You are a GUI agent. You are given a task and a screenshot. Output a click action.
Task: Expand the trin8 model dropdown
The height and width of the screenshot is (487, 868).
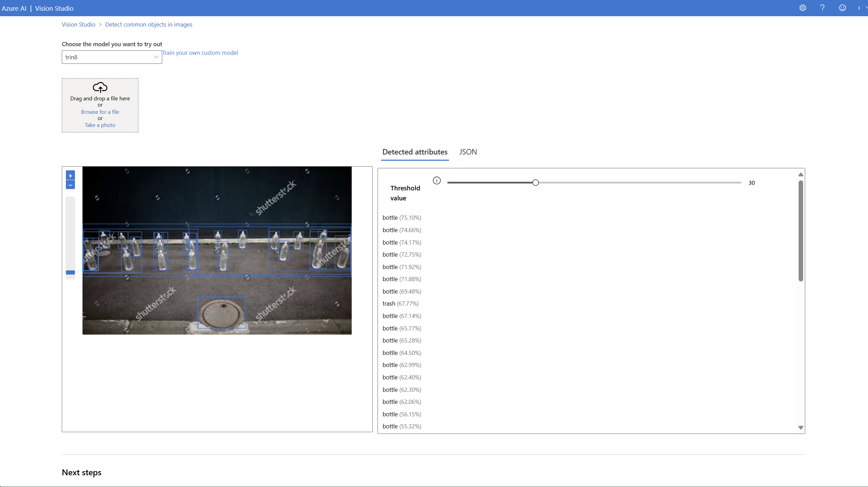point(156,57)
